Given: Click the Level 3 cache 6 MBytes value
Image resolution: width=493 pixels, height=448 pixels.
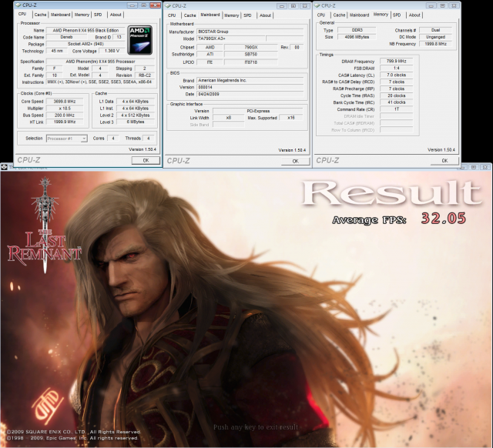Looking at the screenshot, I should (x=136, y=122).
